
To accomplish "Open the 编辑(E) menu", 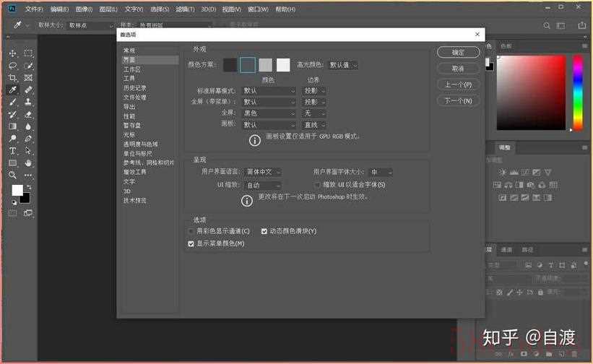I will tap(59, 9).
